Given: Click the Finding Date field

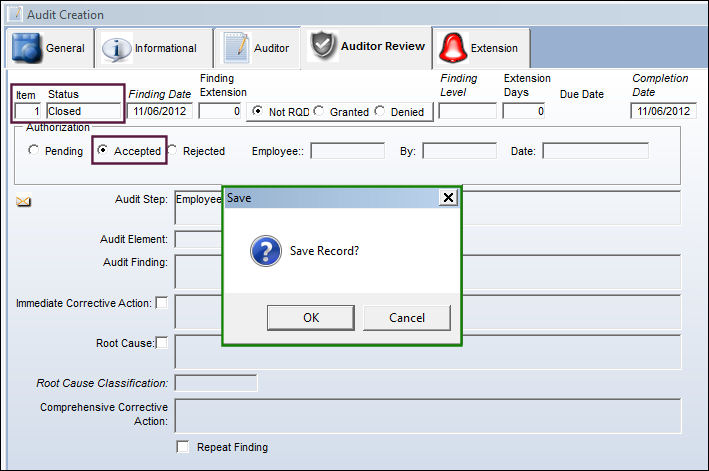Looking at the screenshot, I should pos(160,111).
